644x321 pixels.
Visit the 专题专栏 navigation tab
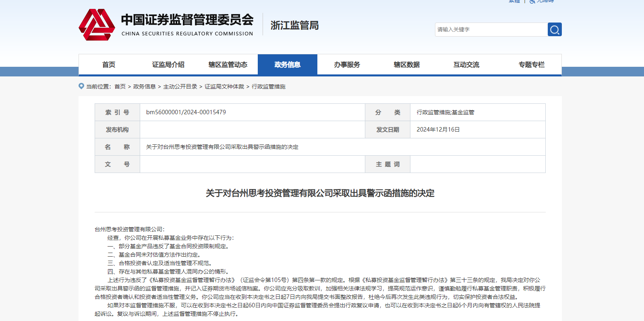click(x=531, y=65)
